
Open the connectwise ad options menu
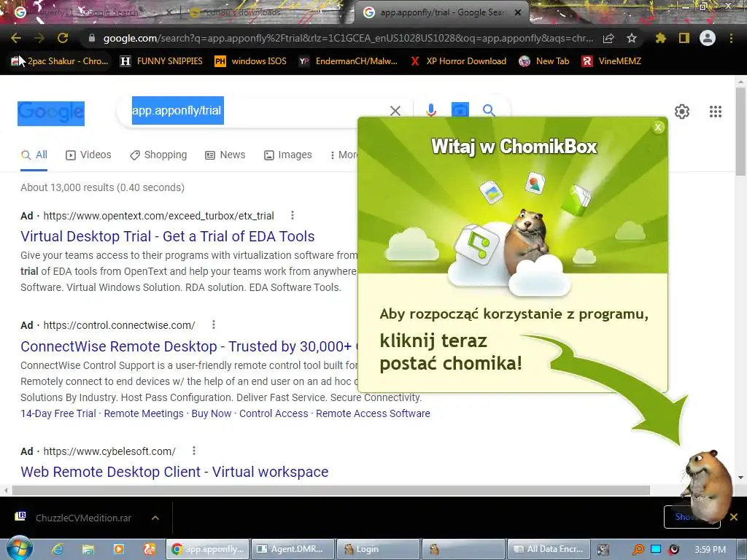(x=214, y=324)
